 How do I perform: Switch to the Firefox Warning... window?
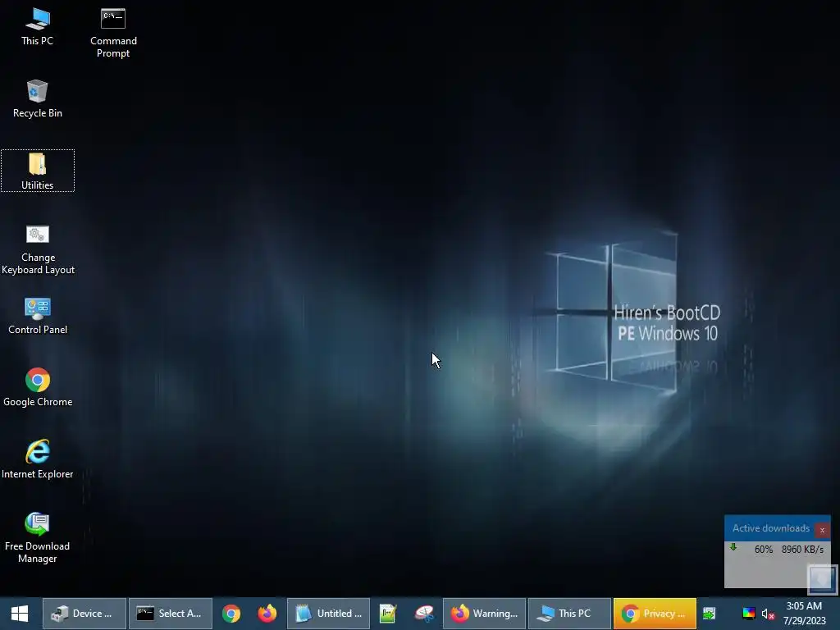tap(484, 614)
